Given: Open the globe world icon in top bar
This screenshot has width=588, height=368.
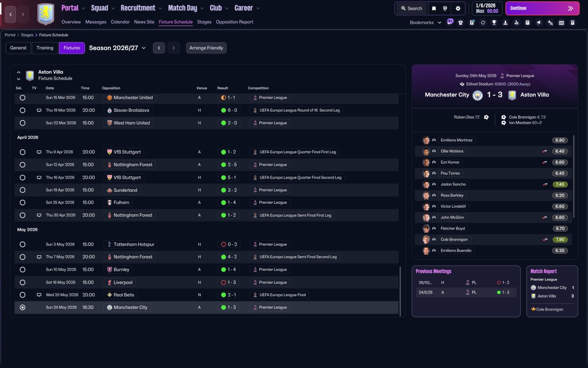Looking at the screenshot, I should pyautogui.click(x=445, y=8).
